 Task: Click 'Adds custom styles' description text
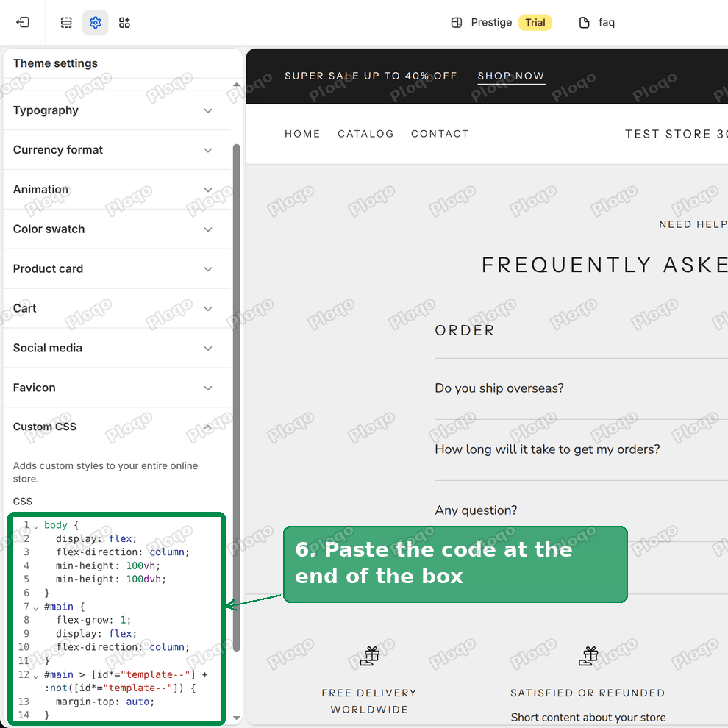105,472
